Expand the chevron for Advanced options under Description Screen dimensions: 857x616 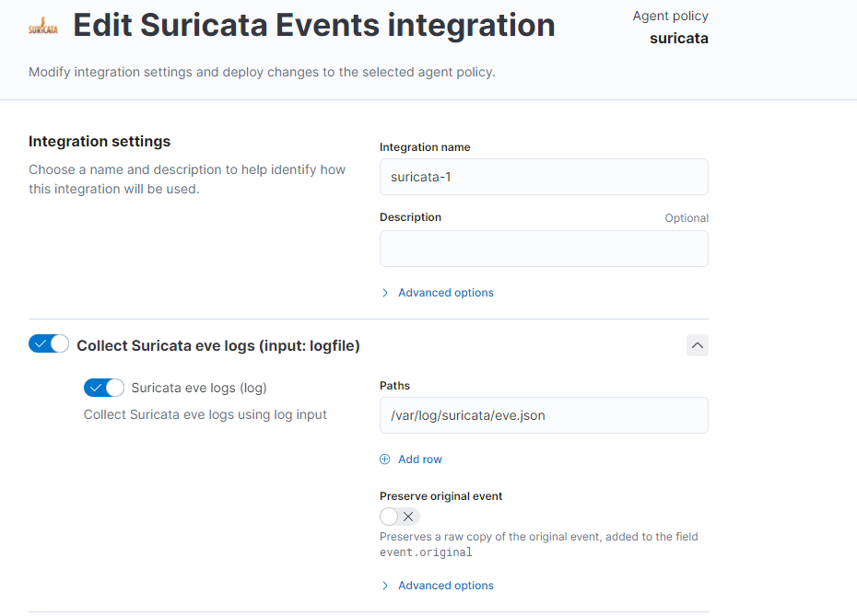pos(385,293)
